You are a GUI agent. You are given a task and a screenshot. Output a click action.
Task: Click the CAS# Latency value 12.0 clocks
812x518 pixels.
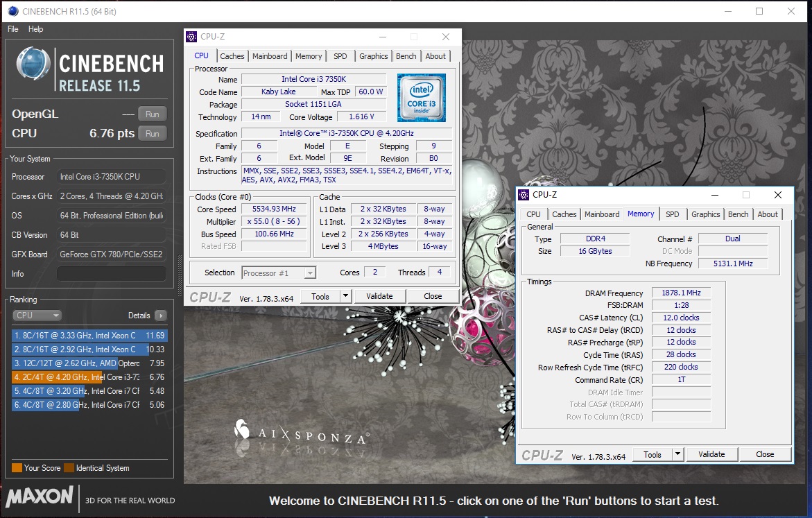[x=681, y=318]
